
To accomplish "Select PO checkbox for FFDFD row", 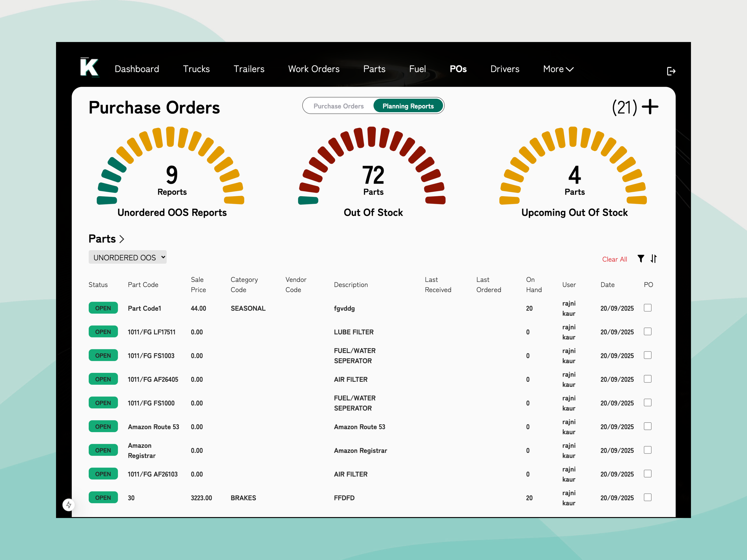I will [647, 497].
